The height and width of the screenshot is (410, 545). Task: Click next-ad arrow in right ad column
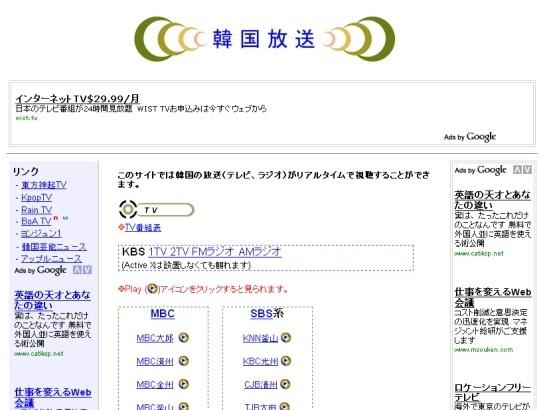pos(528,170)
